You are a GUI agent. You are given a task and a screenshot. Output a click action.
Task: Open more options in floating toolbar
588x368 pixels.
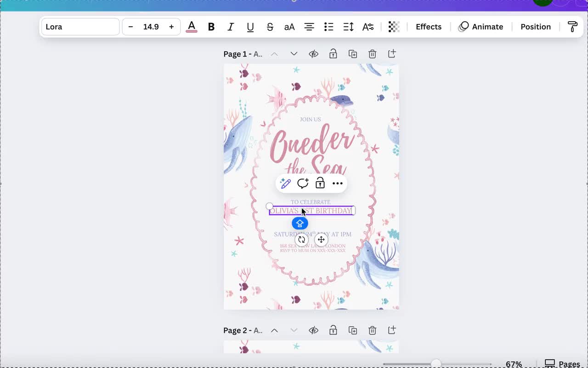tap(338, 184)
